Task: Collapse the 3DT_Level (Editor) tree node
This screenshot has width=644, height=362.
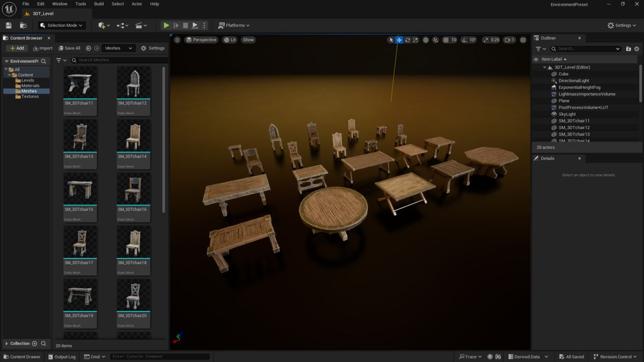Action: pos(544,68)
